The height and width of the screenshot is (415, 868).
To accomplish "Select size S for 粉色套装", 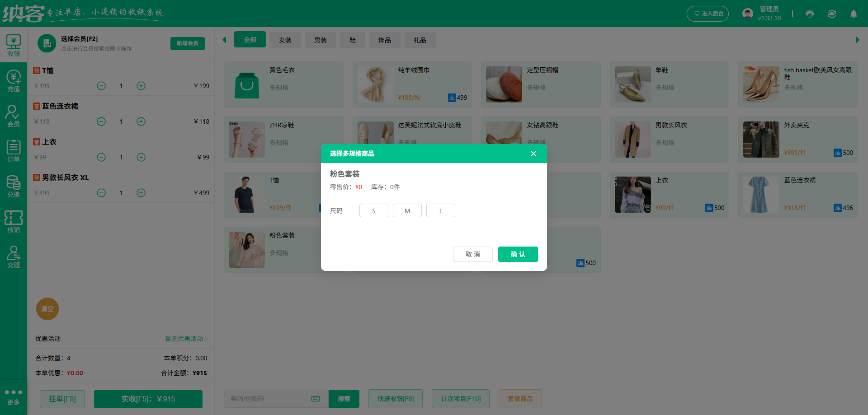I will [x=373, y=210].
